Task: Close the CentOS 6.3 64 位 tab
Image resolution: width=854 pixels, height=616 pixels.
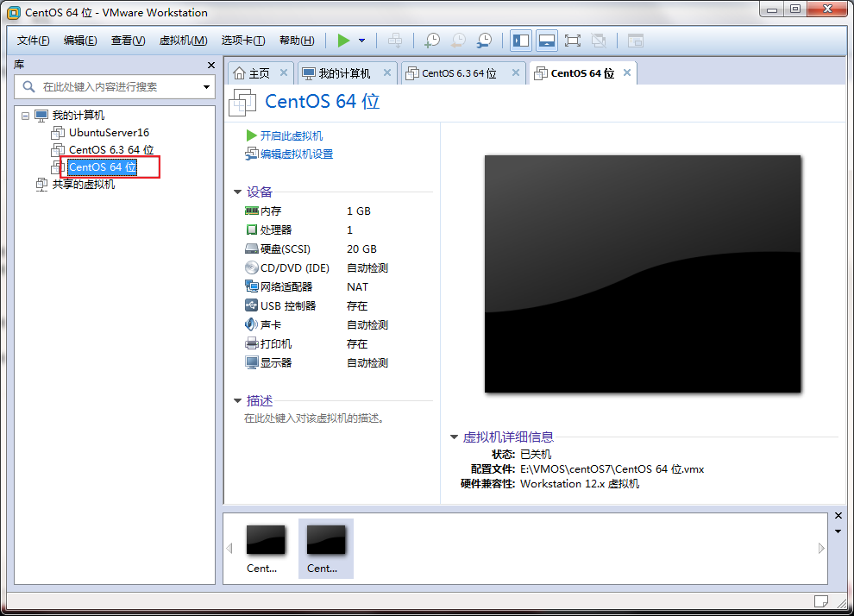Action: click(x=516, y=72)
